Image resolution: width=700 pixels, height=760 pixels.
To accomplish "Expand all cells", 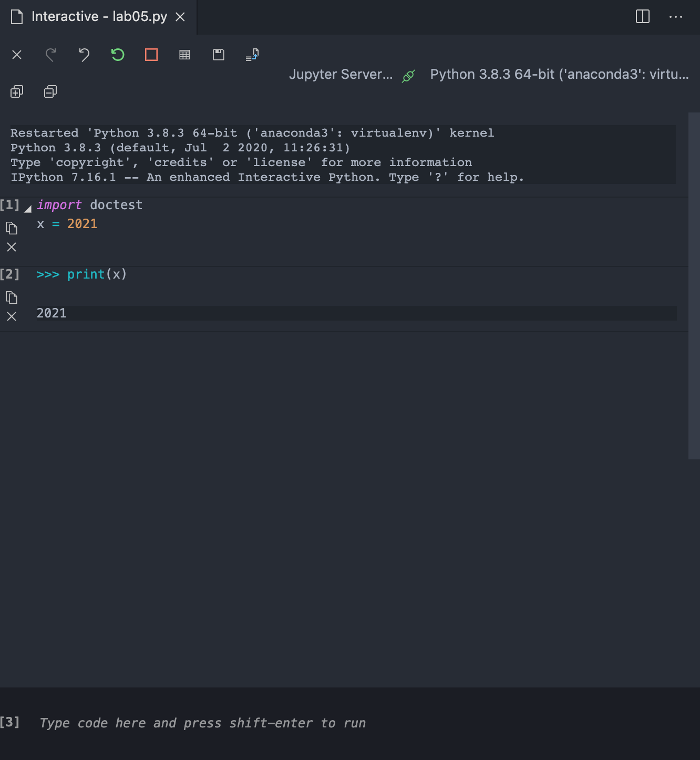I will point(17,91).
